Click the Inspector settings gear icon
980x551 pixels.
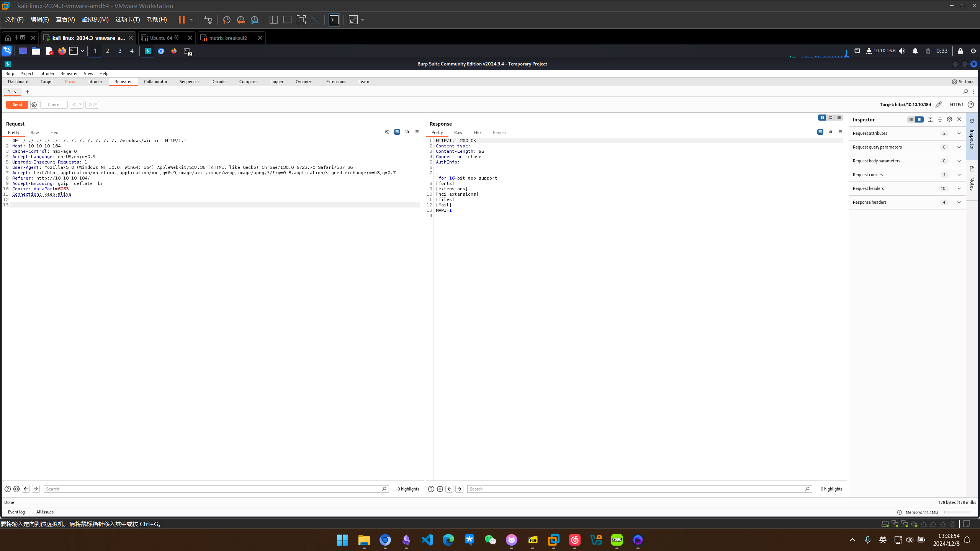[949, 119]
